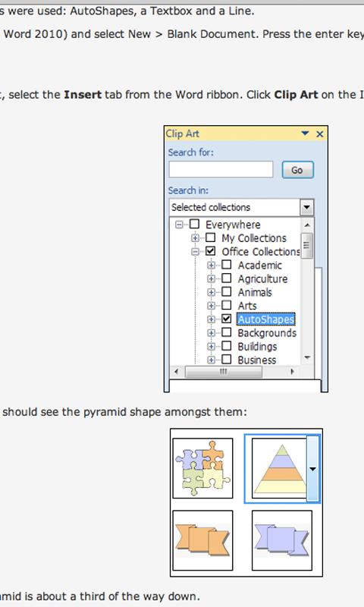Open the Clip Art pane options arrow
Screen dimensions: 364x607
click(305, 134)
